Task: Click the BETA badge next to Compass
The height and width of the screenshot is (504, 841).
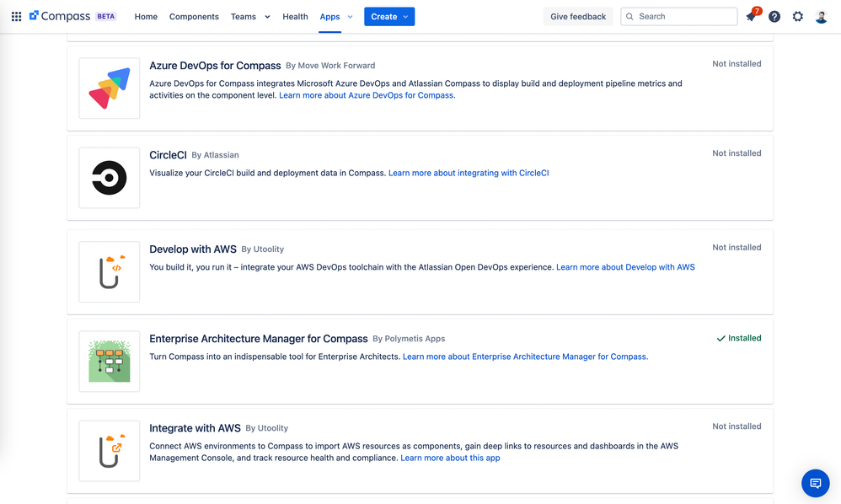Action: click(105, 17)
